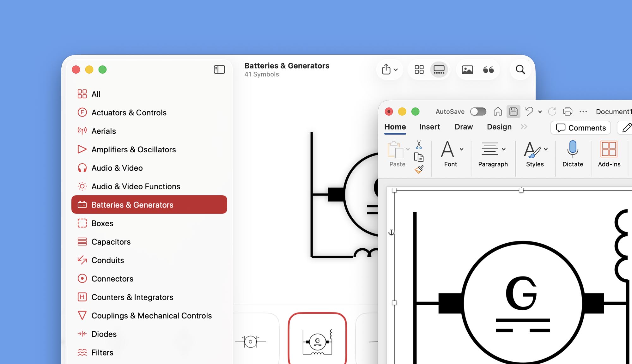This screenshot has width=632, height=364.
Task: Switch to the Design tab
Action: point(499,127)
